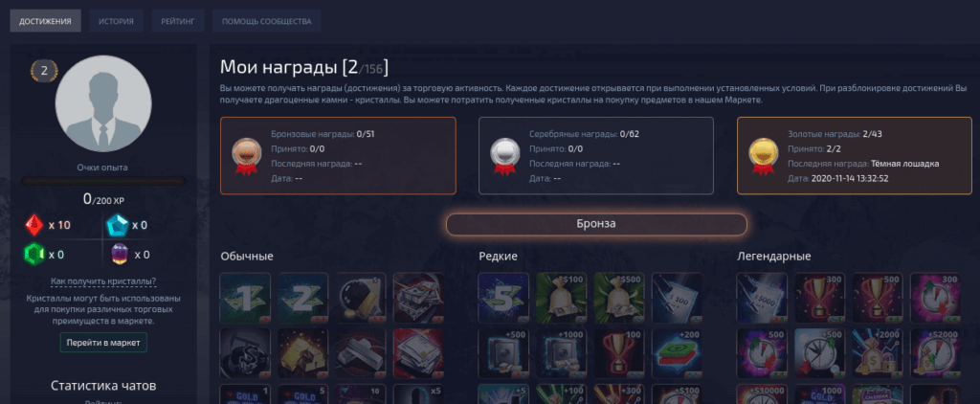
Task: Open the safe +500 achievement
Action: [503, 354]
